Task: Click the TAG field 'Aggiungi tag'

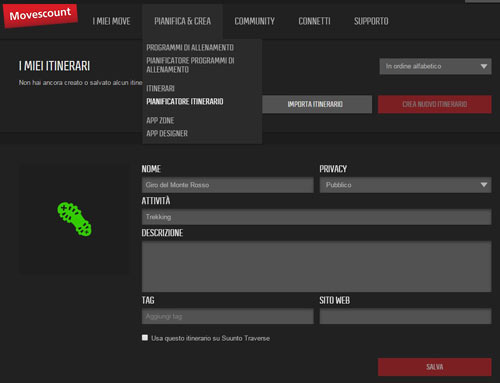Action: [228, 316]
